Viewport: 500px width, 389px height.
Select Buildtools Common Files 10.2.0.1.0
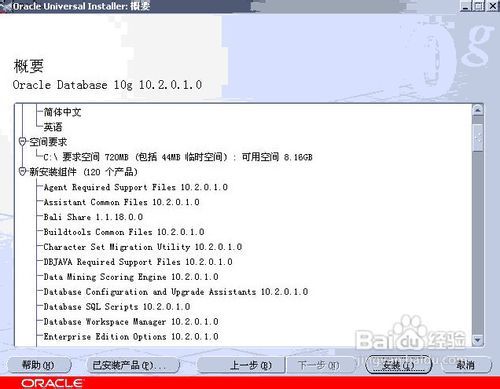click(124, 232)
